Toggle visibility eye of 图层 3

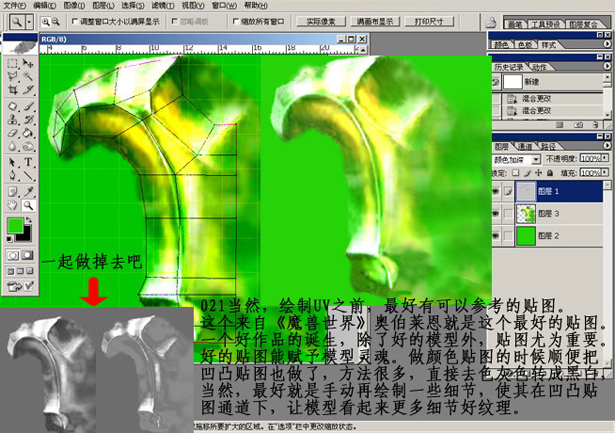496,213
